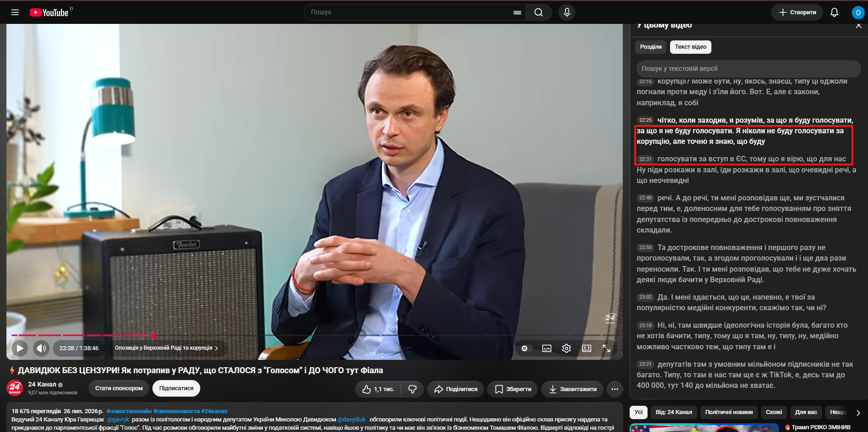The height and width of the screenshot is (432, 868).
Task: Open the 24 Канал channel avatar
Action: pyautogui.click(x=15, y=388)
